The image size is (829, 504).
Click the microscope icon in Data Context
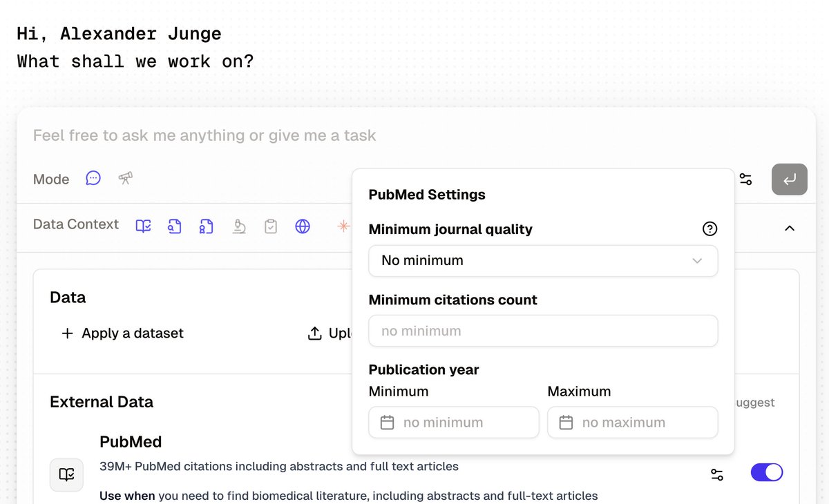tap(239, 226)
